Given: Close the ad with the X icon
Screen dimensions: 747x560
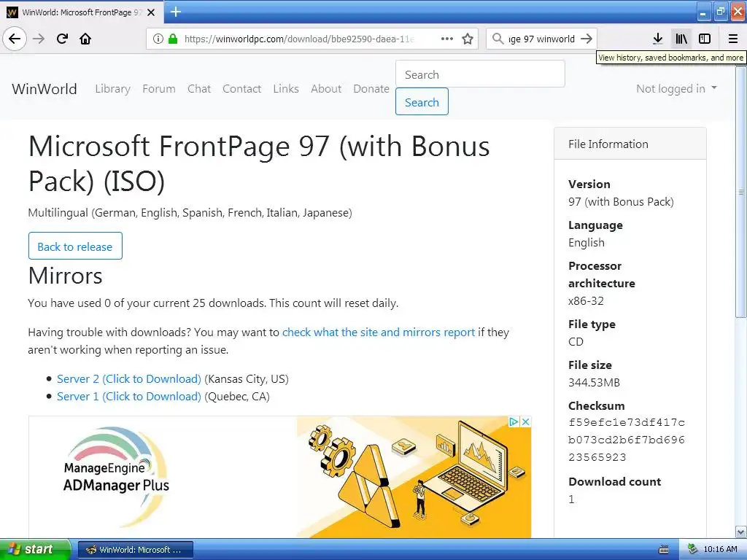Looking at the screenshot, I should (x=525, y=422).
